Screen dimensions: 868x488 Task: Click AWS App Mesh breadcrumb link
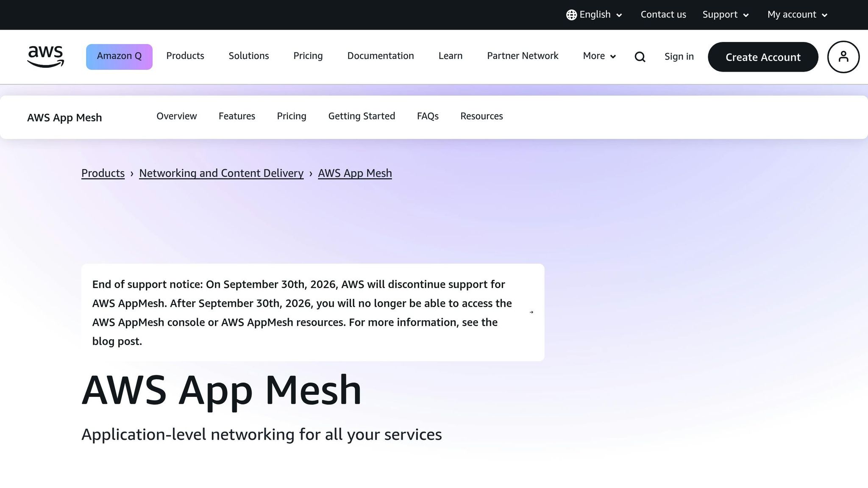click(x=355, y=173)
